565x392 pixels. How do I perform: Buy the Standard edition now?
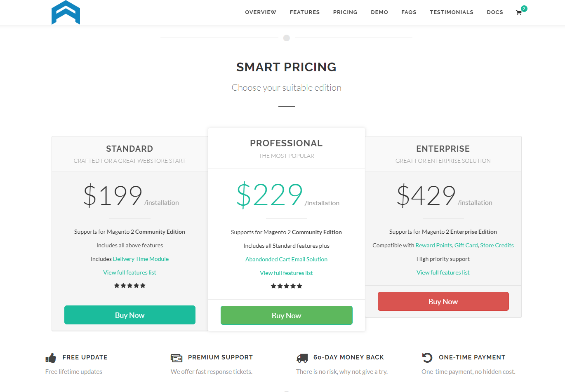pos(130,315)
